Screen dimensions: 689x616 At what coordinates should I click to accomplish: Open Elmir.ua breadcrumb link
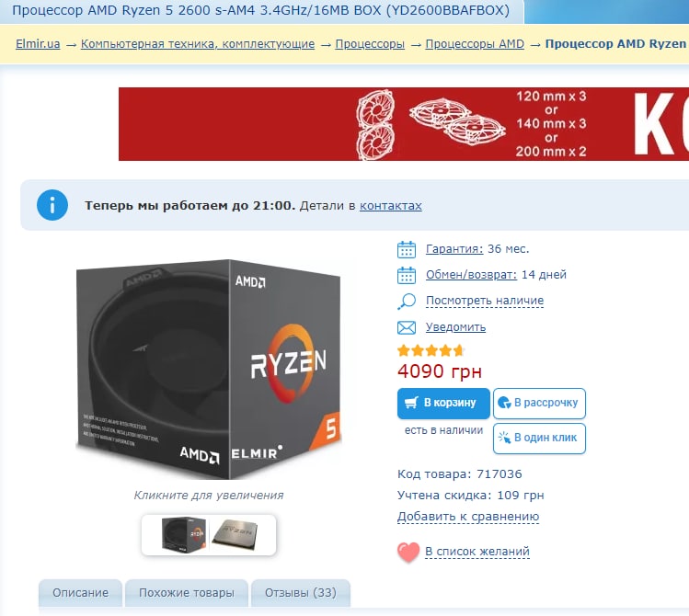(x=38, y=44)
